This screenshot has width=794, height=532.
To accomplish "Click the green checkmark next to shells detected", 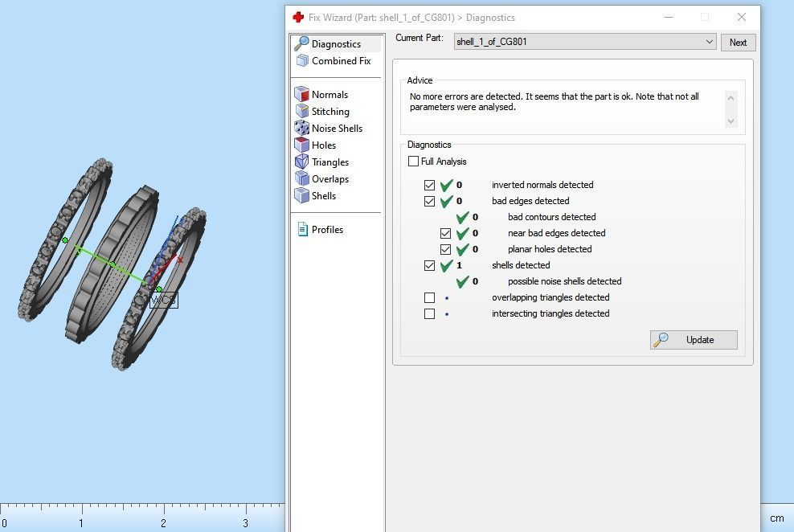I will [446, 266].
